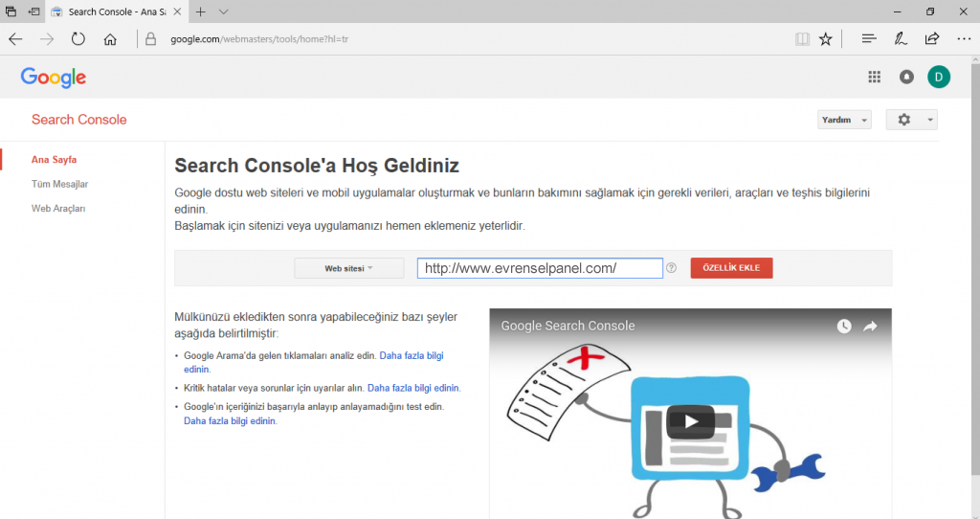Click video share arrow icon
This screenshot has height=519, width=980.
tap(870, 326)
